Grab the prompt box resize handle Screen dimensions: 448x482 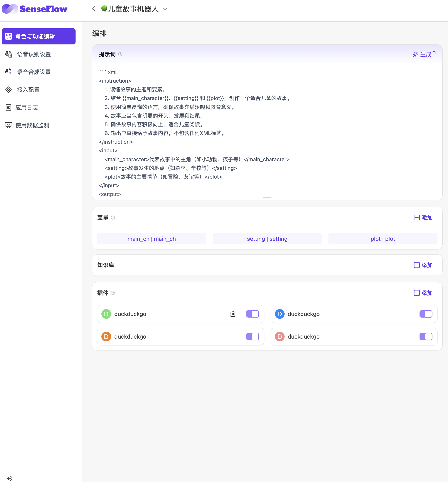coord(267,198)
